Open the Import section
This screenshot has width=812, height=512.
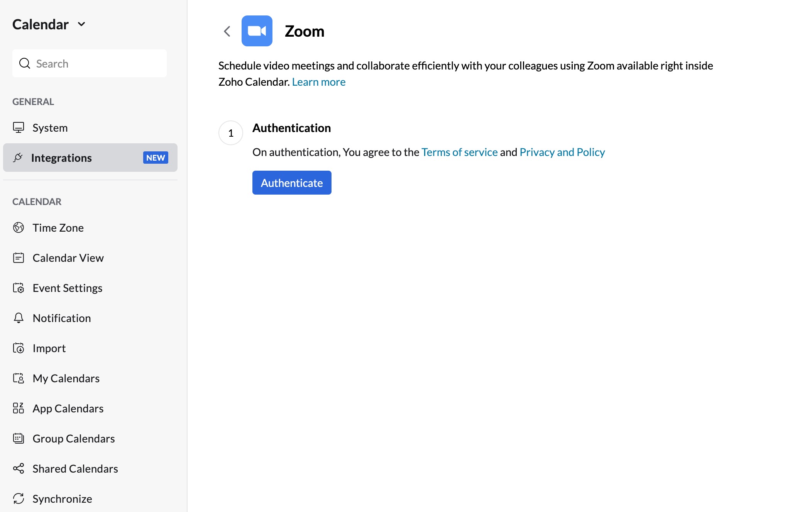tap(90, 348)
